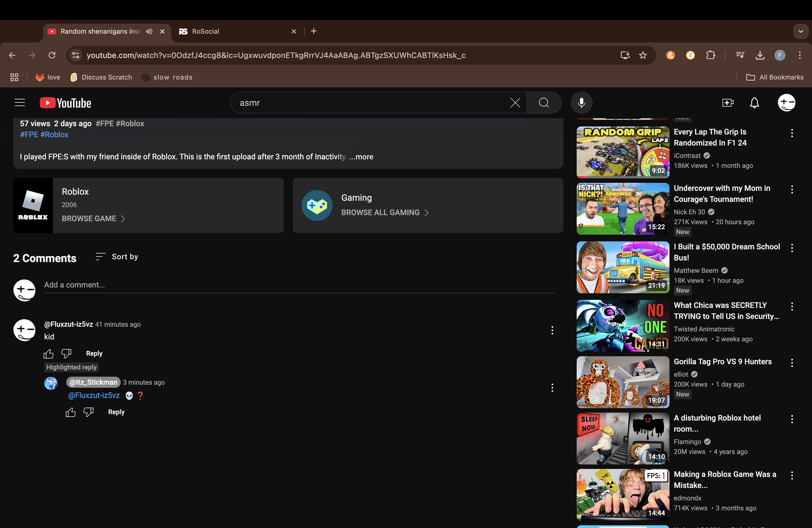
Task: Open the Create video icon
Action: point(728,103)
